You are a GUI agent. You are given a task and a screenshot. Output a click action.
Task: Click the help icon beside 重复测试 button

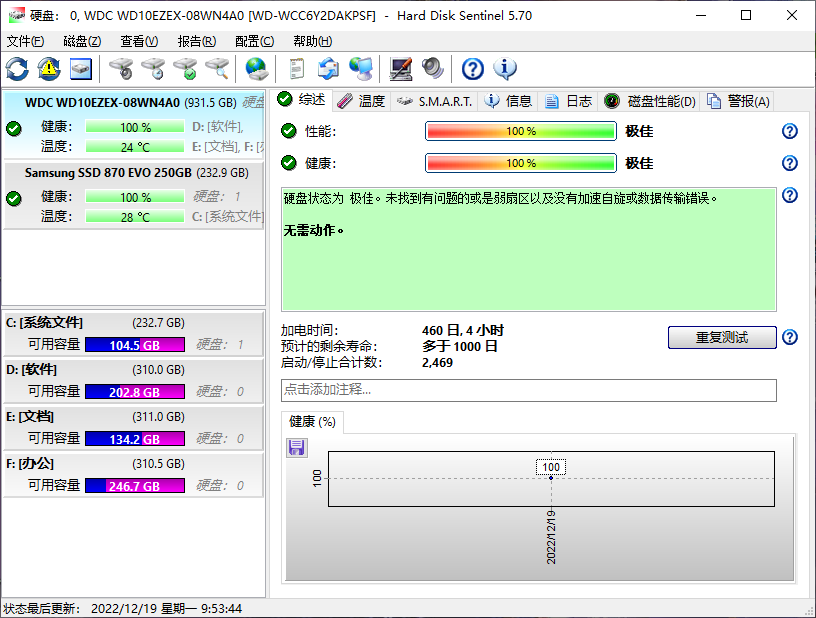pyautogui.click(x=789, y=337)
